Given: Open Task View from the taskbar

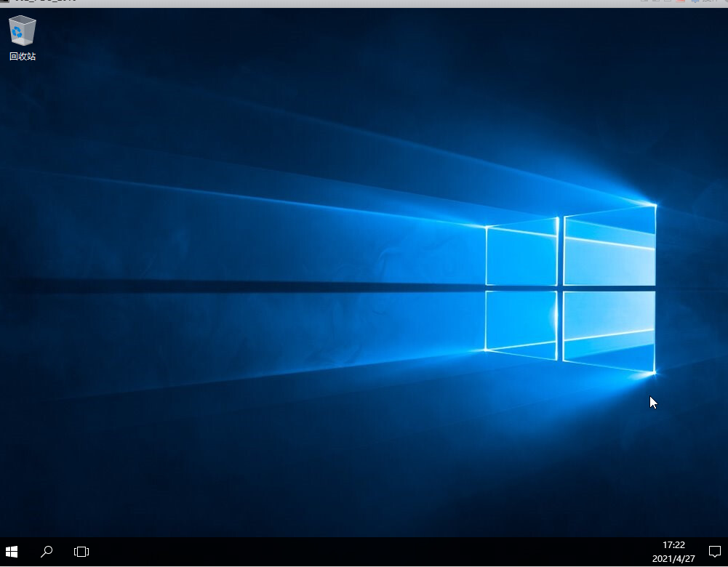Looking at the screenshot, I should [x=81, y=552].
